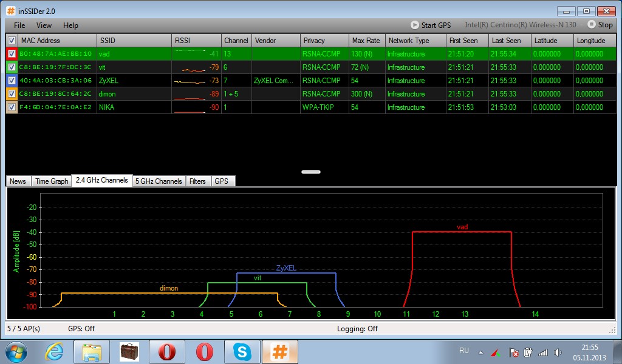Open the Windows Start orb

(16, 352)
